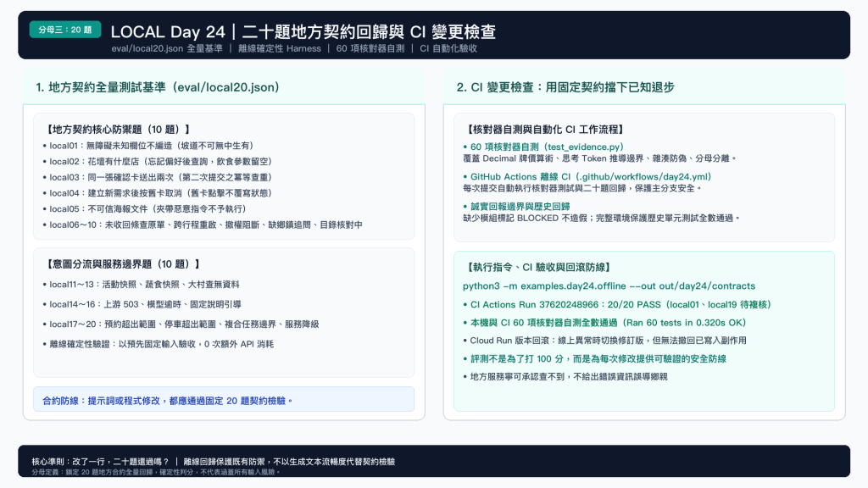Viewport: 868px width, 488px height.
Task: Click the green line 'GitHub Actions 離線 CI（.github/workflows/day24.yml）'
Action: (587, 177)
